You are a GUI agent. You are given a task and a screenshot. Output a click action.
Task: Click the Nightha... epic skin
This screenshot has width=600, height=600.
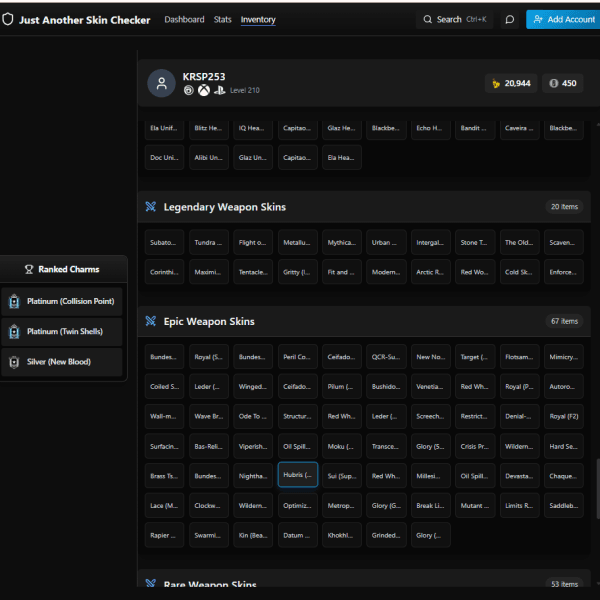point(253,476)
